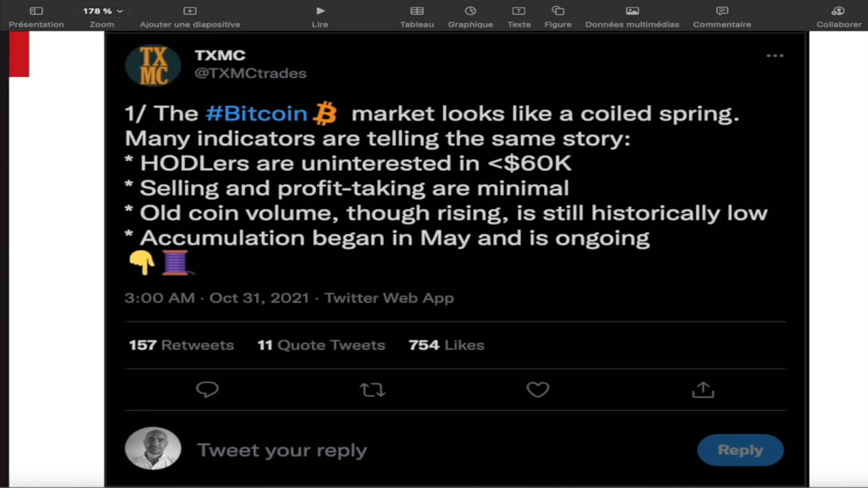The height and width of the screenshot is (488, 868).
Task: Open the Figure shapes menu
Action: click(558, 16)
